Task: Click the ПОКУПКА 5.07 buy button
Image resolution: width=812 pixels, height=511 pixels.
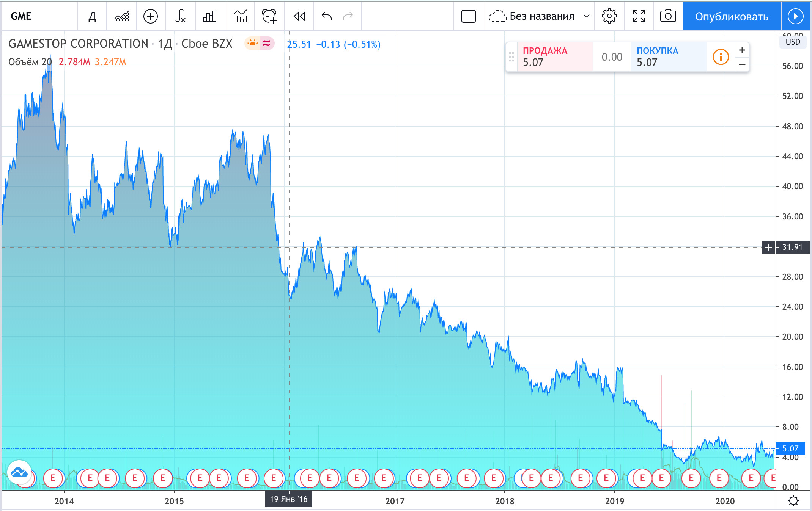Action: [x=668, y=57]
